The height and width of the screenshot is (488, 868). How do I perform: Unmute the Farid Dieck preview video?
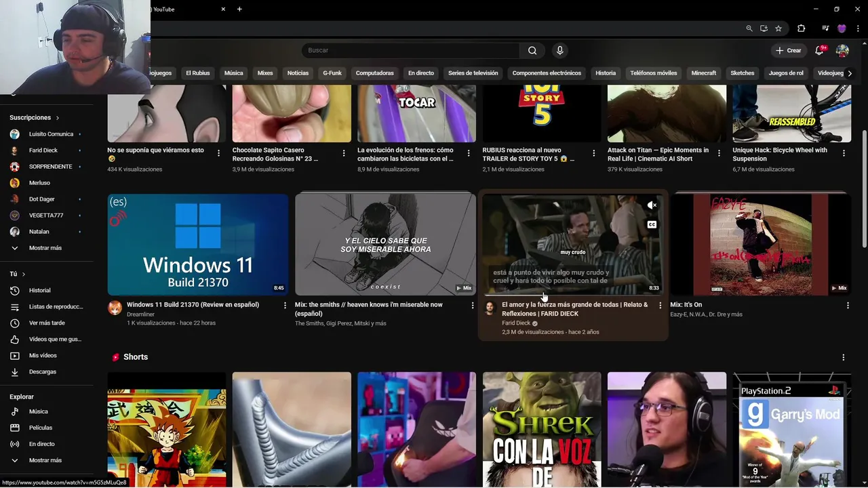652,205
